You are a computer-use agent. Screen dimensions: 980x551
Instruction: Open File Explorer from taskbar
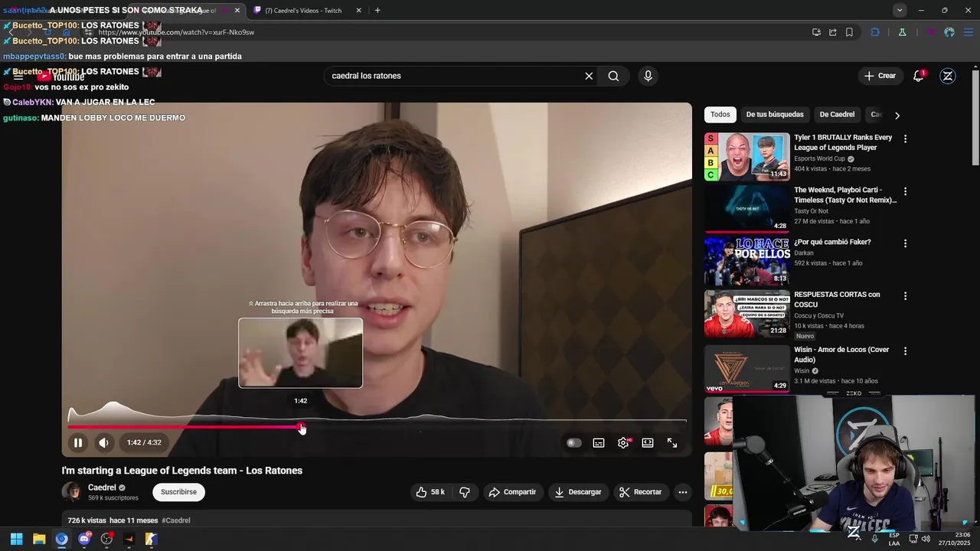point(39,539)
